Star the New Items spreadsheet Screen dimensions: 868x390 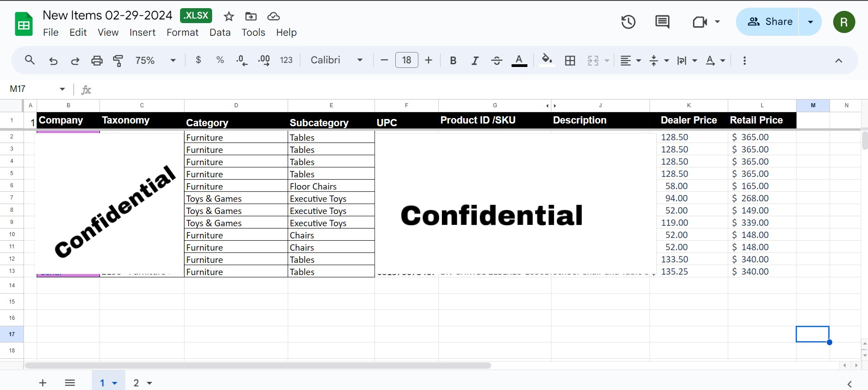coord(229,17)
